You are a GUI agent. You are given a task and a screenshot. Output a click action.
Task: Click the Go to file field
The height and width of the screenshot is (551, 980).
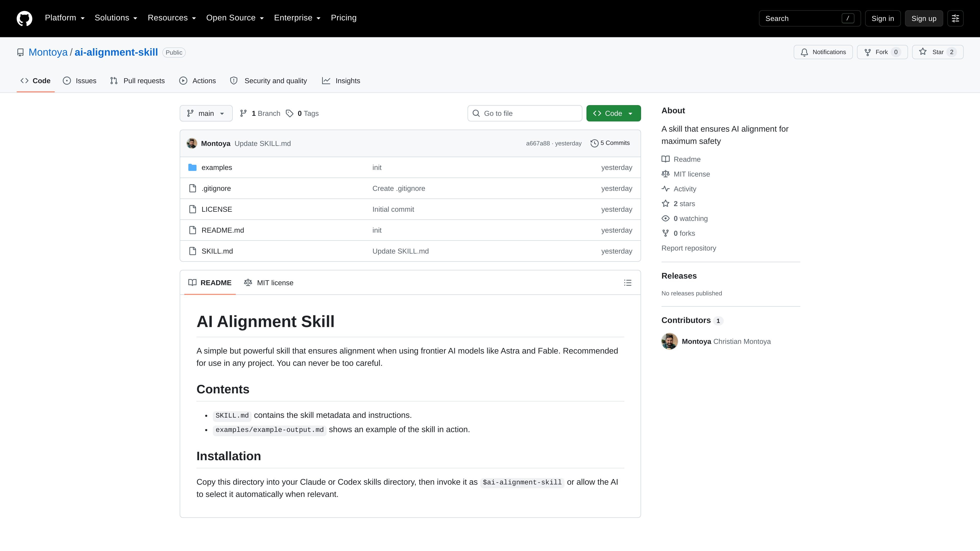click(x=525, y=113)
